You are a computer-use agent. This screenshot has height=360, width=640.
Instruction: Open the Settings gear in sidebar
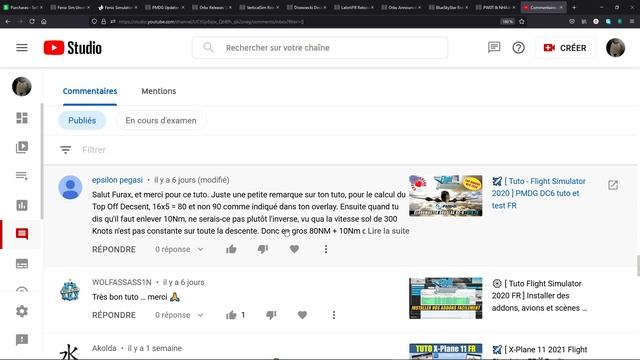(x=22, y=311)
